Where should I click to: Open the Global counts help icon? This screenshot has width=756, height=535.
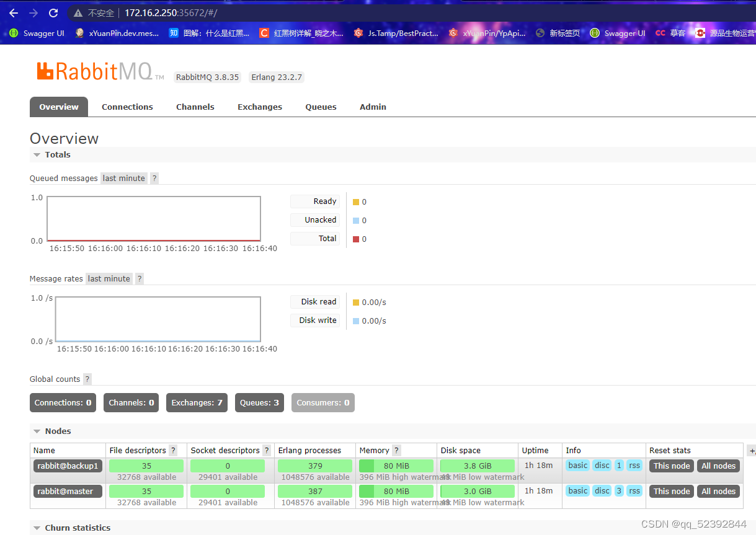click(x=86, y=379)
